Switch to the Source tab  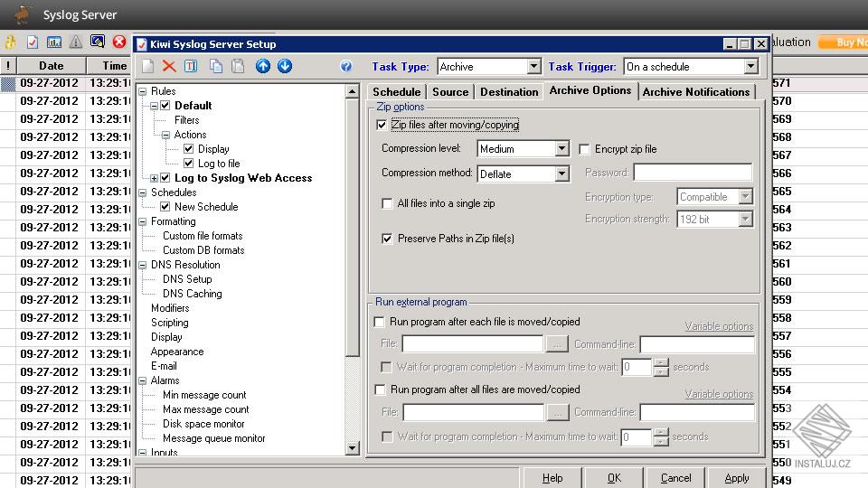(450, 92)
